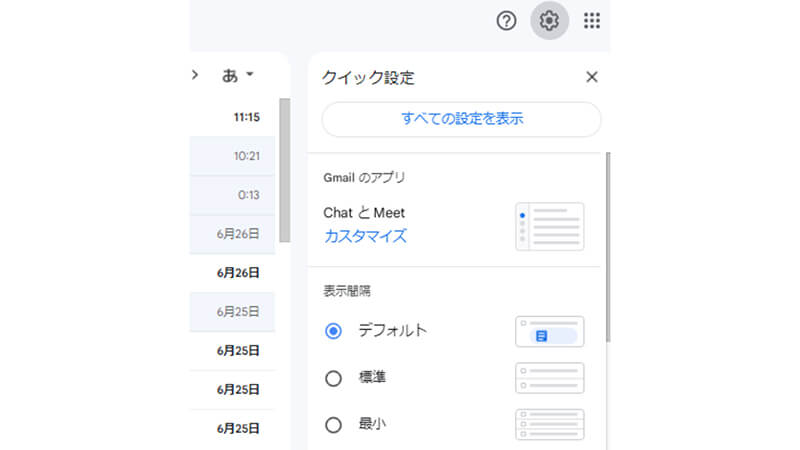Open the Help question mark icon
This screenshot has height=450, width=800.
(507, 21)
